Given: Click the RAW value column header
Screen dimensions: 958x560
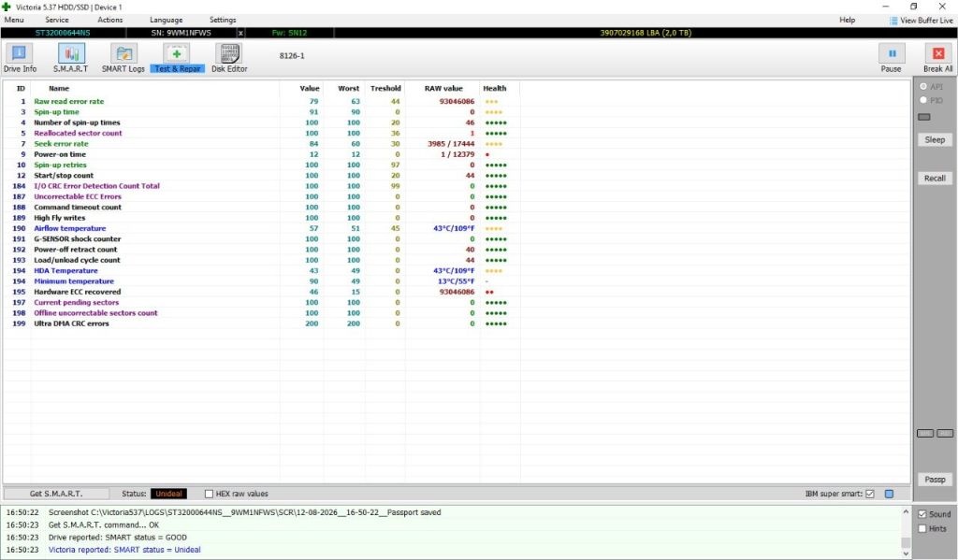Looking at the screenshot, I should [x=443, y=89].
